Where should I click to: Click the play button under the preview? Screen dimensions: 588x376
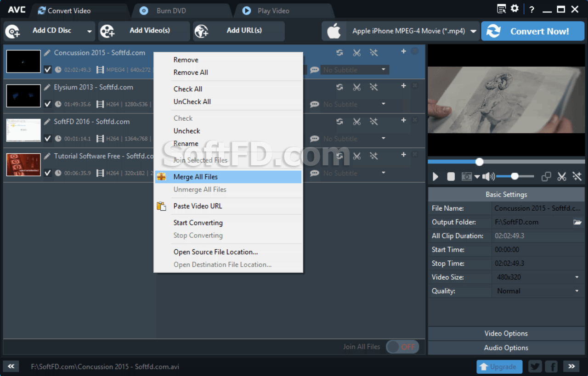click(x=435, y=177)
